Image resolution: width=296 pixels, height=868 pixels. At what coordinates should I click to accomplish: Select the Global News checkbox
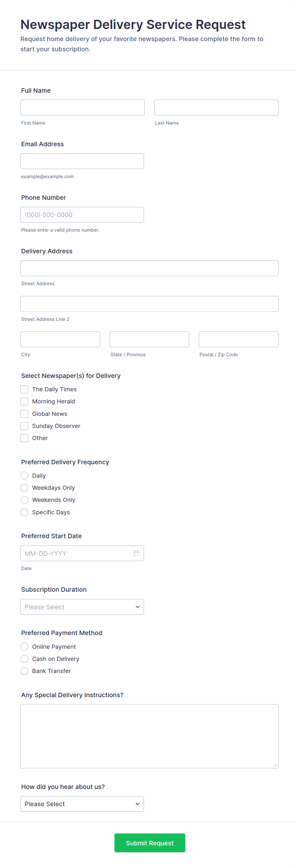point(24,414)
